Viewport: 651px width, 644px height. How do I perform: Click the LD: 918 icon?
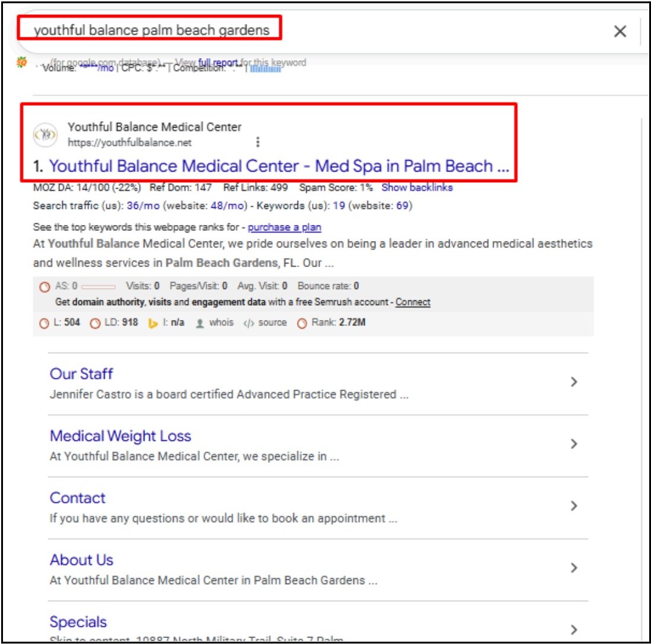click(95, 323)
